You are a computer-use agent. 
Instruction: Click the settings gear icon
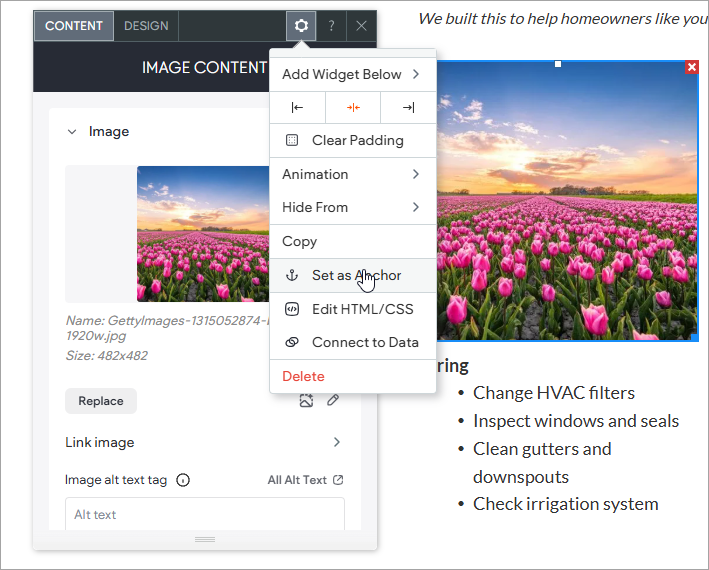pos(301,26)
